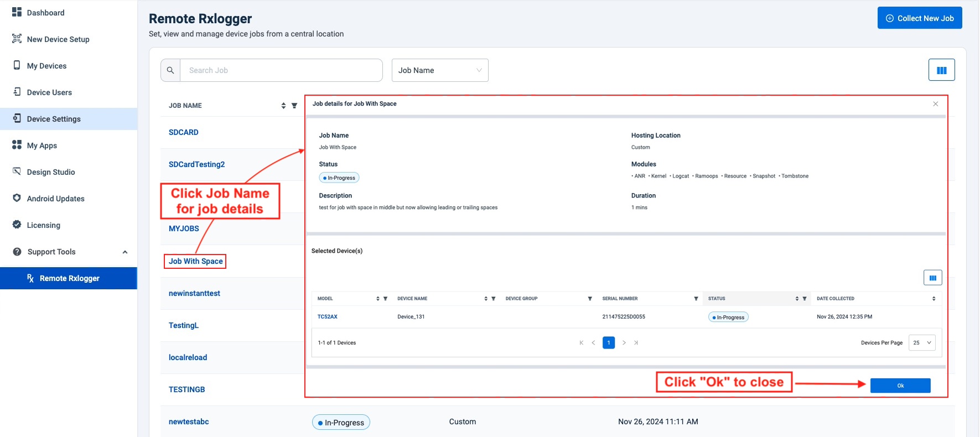Click into the Search Job field
This screenshot has height=437, width=980.
point(281,70)
